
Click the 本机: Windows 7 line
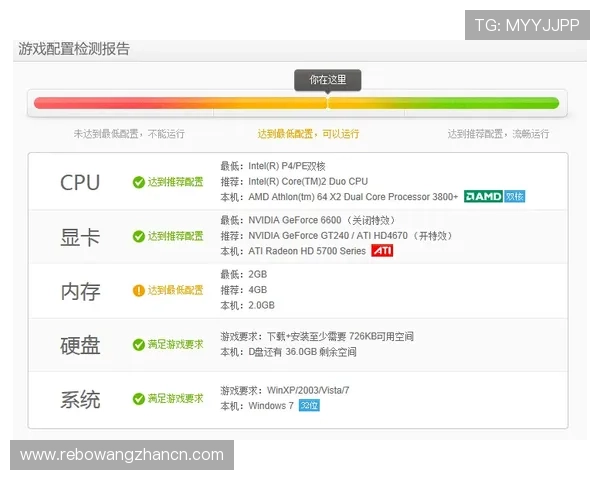point(257,406)
